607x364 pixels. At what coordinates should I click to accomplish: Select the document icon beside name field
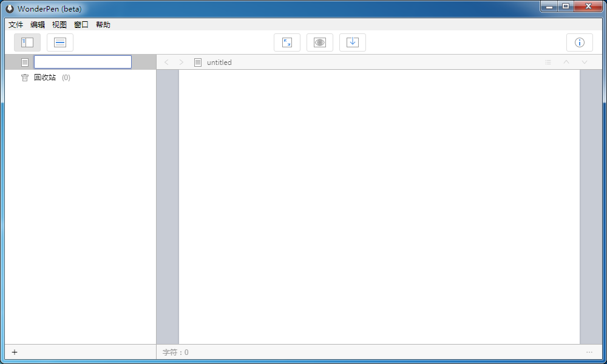coord(25,62)
